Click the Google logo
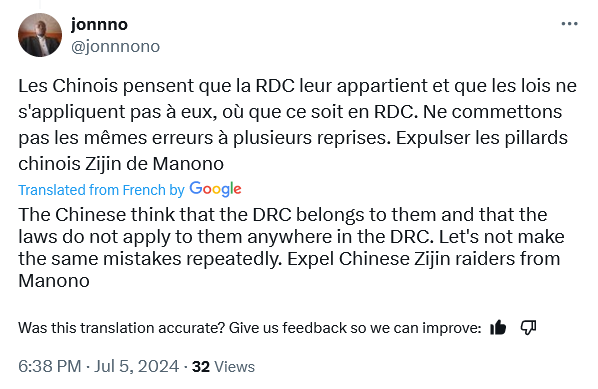The image size is (598, 389). [215, 189]
